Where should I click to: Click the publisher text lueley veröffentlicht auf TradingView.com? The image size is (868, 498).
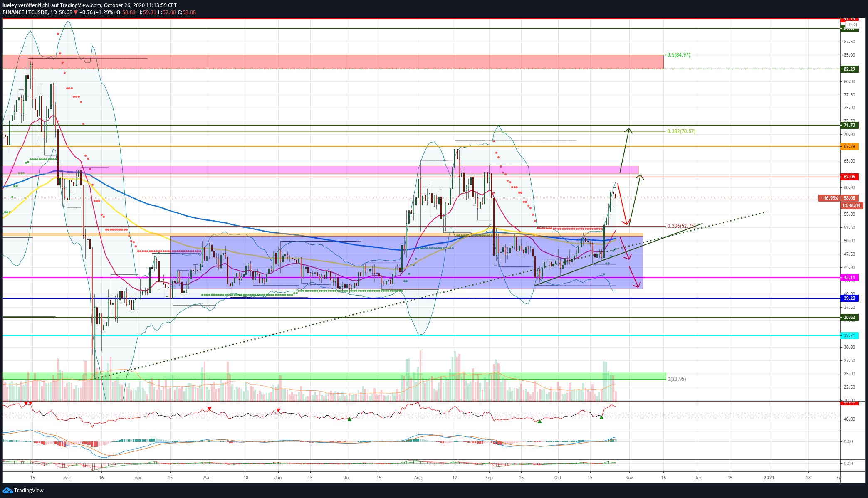(x=52, y=5)
